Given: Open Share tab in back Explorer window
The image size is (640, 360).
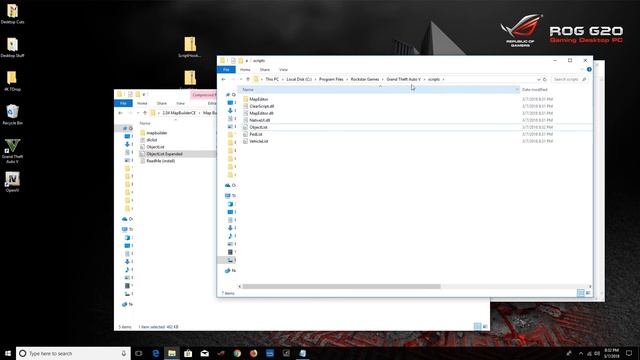Looking at the screenshot, I should [162, 103].
